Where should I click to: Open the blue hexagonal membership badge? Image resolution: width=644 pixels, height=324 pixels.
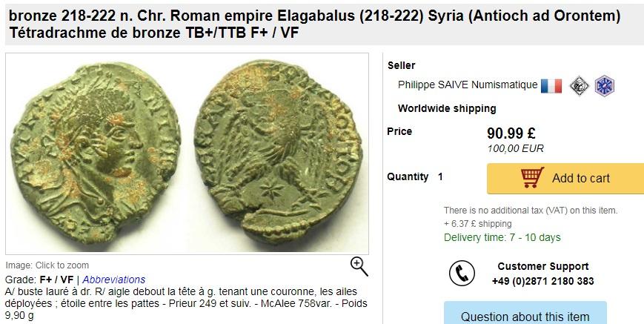click(605, 86)
